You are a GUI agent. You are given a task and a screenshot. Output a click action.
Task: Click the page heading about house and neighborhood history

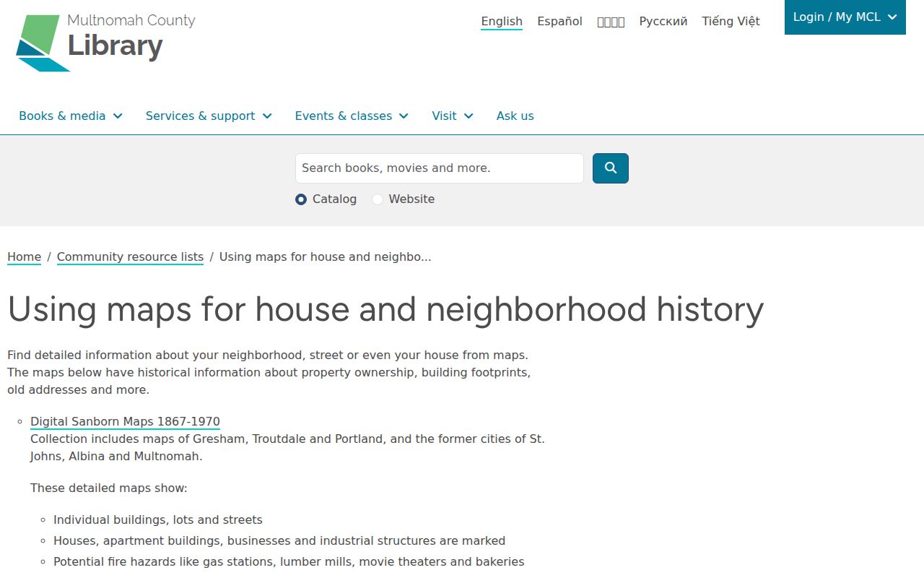(385, 309)
